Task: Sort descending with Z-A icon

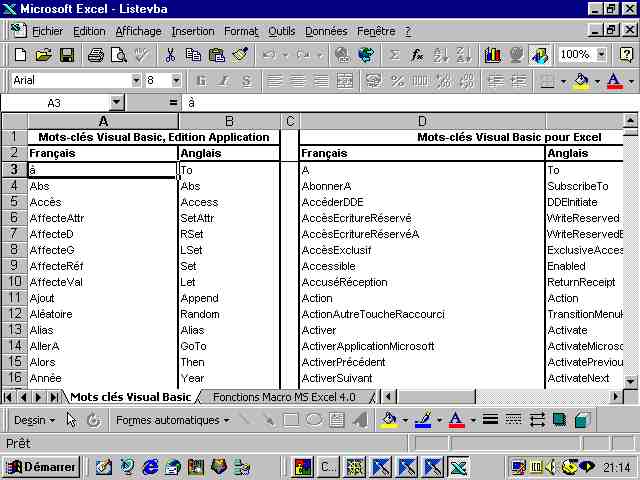Action: [464, 55]
